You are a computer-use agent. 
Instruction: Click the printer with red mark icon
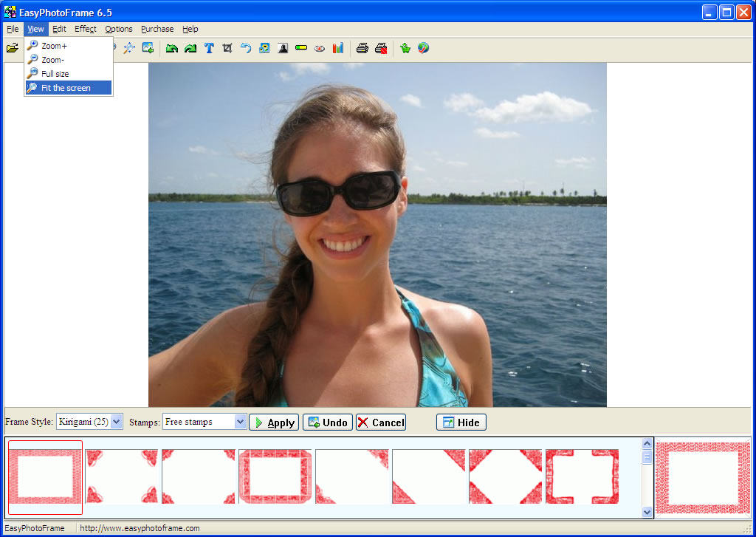(x=381, y=48)
